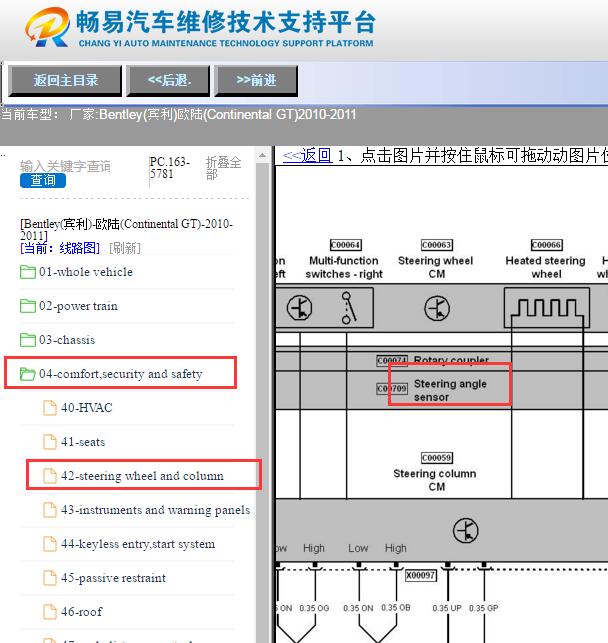Open the <<返回 link above the diagram
Viewport: 608px width, 643px height.
[x=307, y=155]
